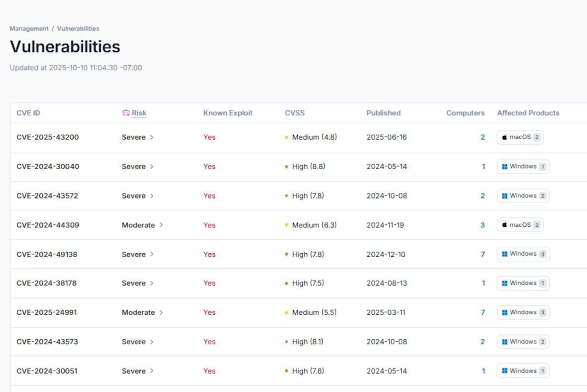The image size is (587, 392).
Task: Sort by the Published column header
Action: click(384, 113)
